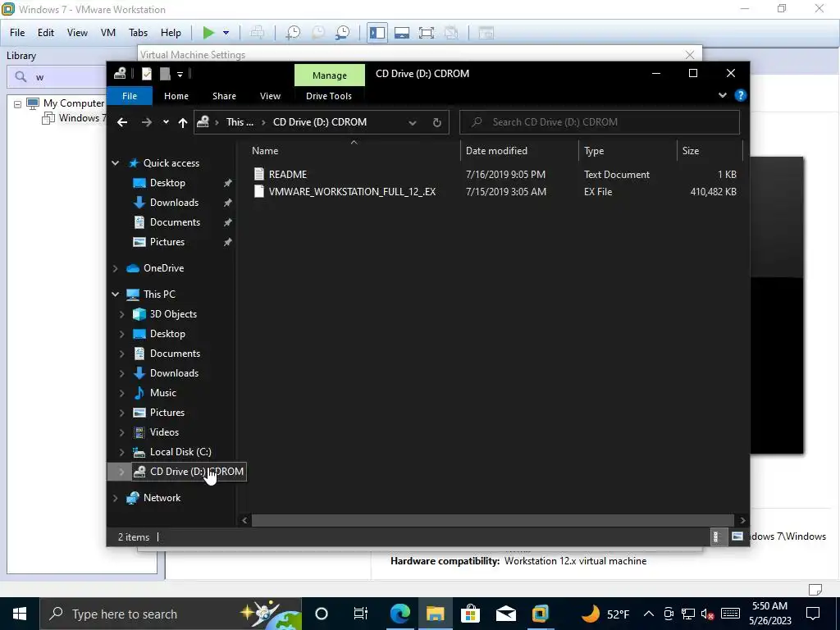The image size is (840, 630).
Task: Open pinned Downloads under Quick access
Action: tap(174, 203)
